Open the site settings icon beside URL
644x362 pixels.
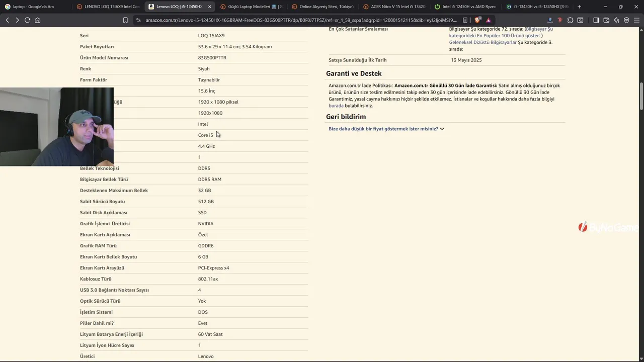pos(138,20)
